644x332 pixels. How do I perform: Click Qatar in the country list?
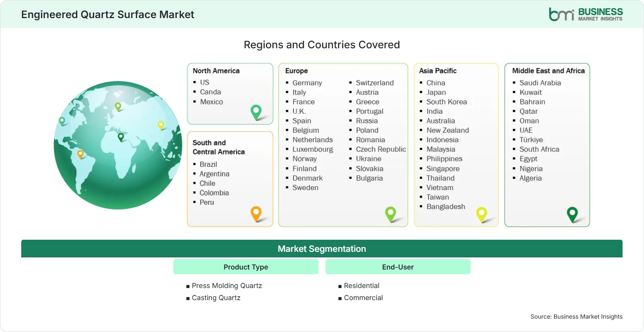pos(529,111)
